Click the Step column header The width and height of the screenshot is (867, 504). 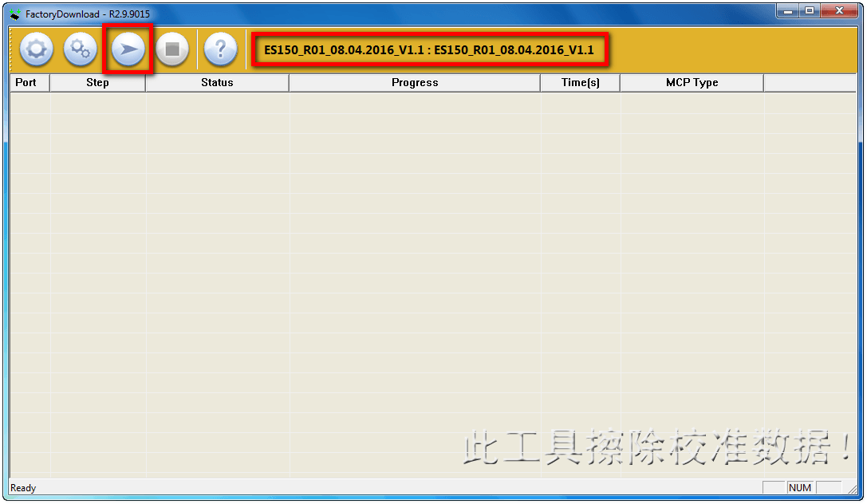click(97, 83)
